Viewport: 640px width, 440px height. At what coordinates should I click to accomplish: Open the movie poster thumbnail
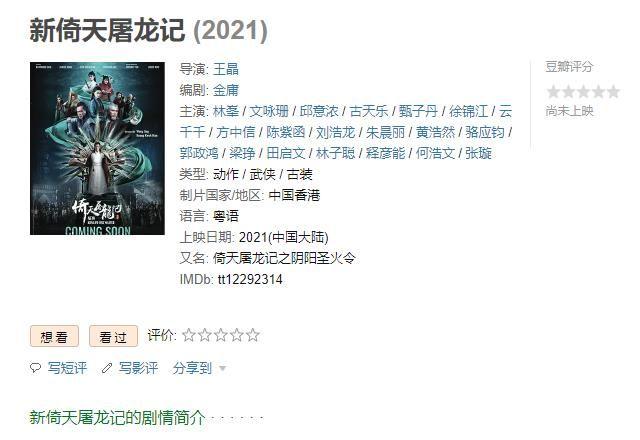97,149
